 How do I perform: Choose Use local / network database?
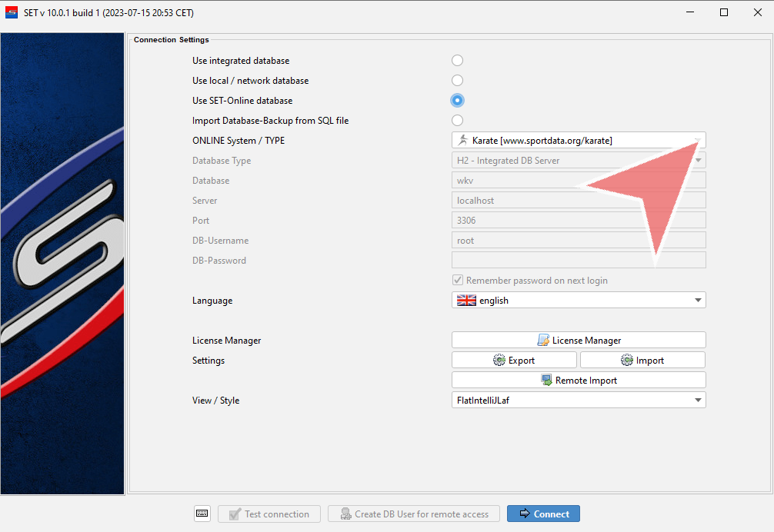pos(457,81)
